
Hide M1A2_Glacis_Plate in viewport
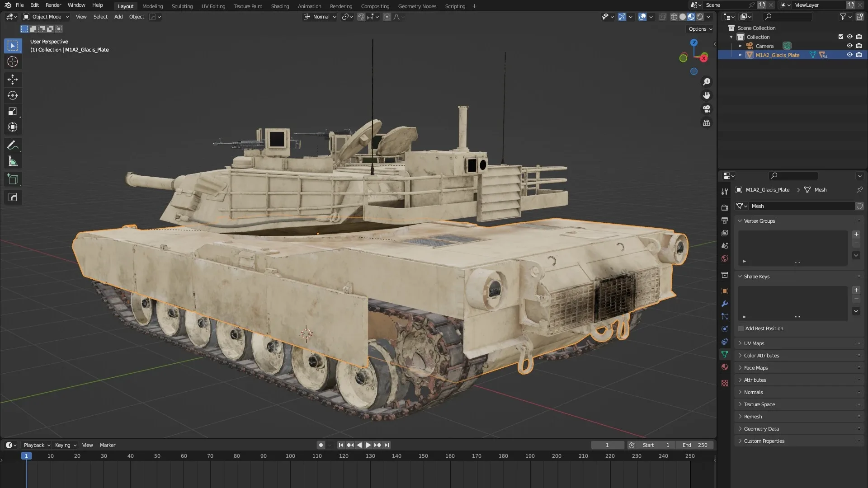[x=849, y=55]
